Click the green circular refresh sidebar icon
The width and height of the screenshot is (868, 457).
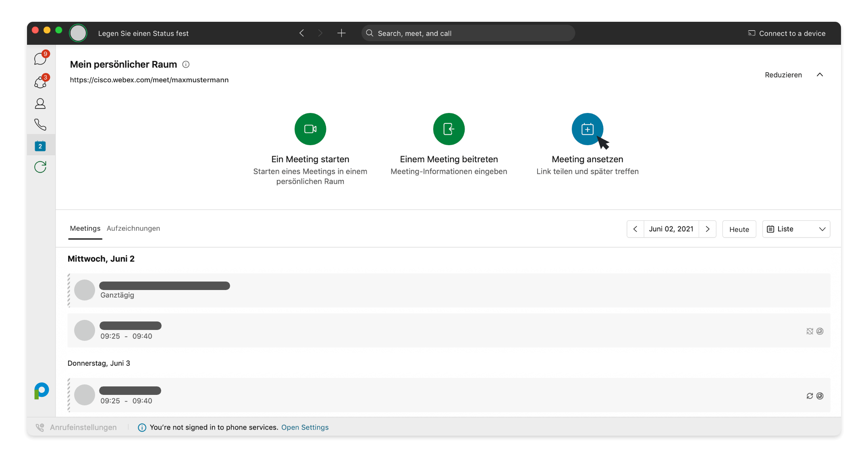coord(40,167)
